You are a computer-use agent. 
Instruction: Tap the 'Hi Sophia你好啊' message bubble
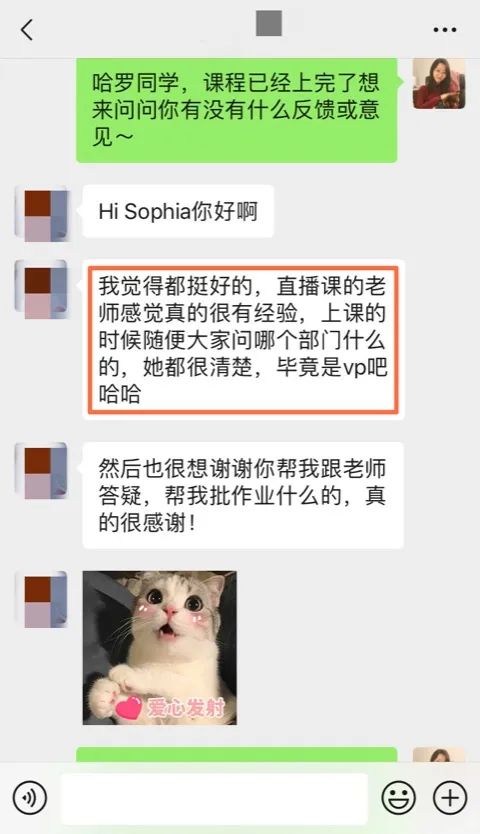(x=178, y=211)
